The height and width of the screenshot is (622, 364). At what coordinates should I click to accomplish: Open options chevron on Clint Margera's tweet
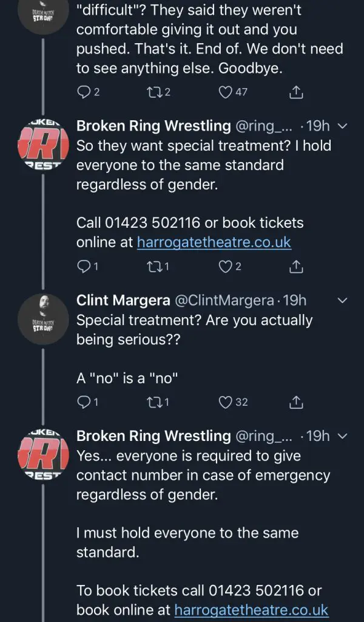click(x=342, y=301)
